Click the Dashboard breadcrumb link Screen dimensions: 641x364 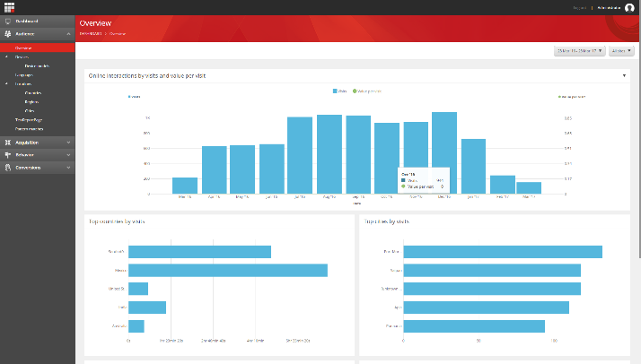coord(91,34)
